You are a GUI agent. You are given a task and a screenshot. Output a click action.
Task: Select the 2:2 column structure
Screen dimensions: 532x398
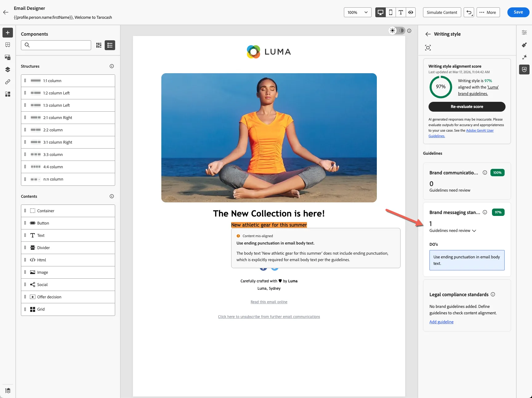[x=68, y=130]
